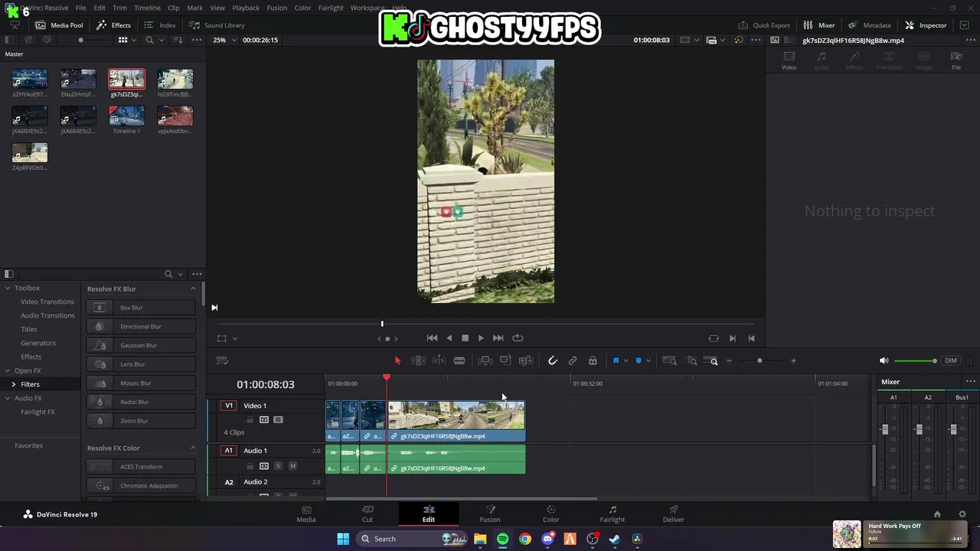980x551 pixels.
Task: Open the marker color dropdown arrow
Action: tap(648, 360)
